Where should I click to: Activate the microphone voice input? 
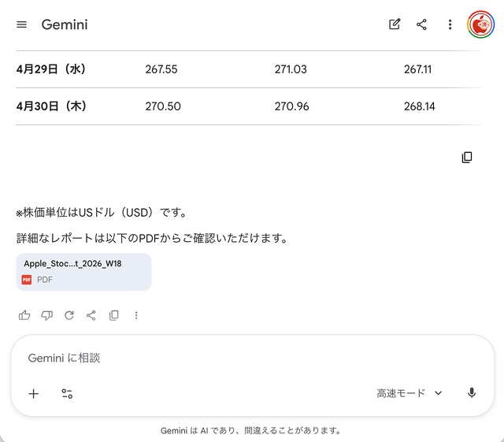tap(472, 393)
